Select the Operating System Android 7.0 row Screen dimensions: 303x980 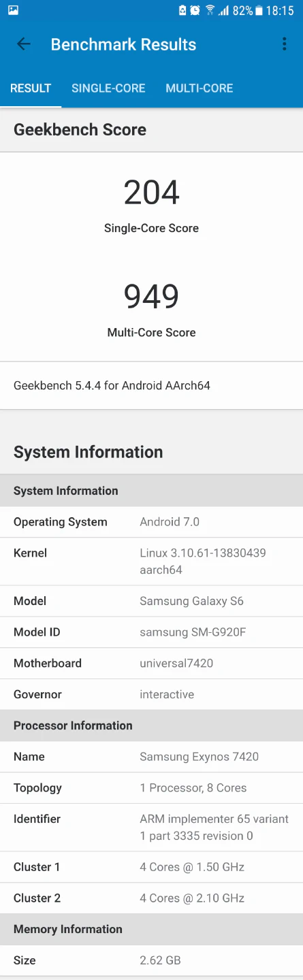point(151,522)
